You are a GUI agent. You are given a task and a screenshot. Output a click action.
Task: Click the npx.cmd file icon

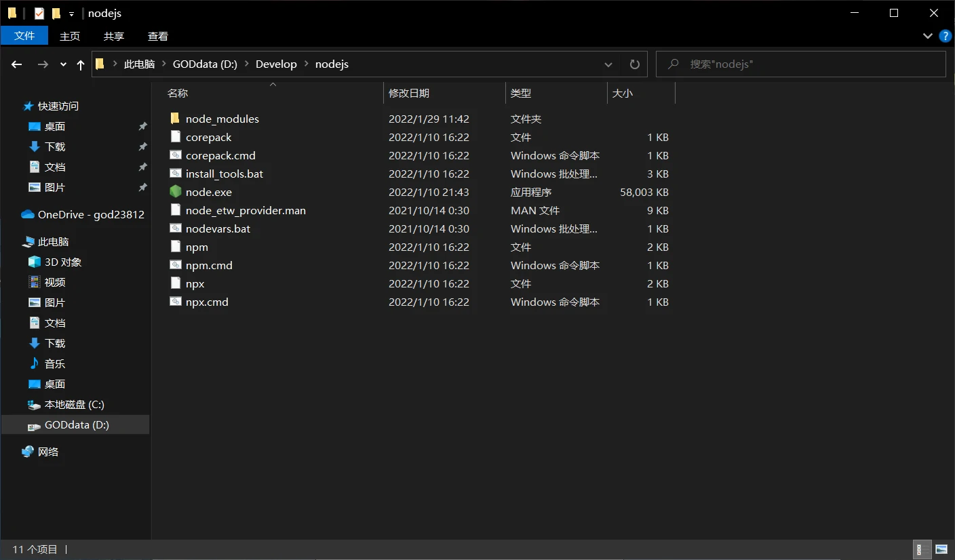pyautogui.click(x=175, y=302)
